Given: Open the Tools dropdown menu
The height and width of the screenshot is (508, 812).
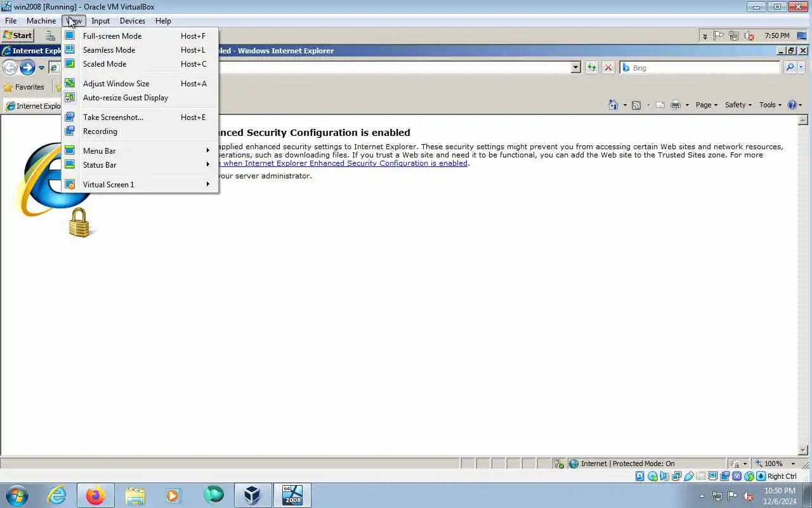Looking at the screenshot, I should pyautogui.click(x=771, y=105).
